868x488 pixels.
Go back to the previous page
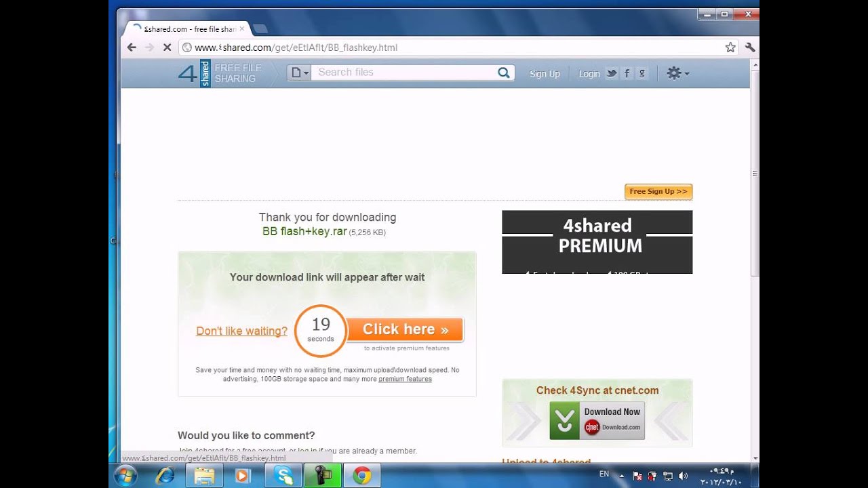[x=132, y=47]
